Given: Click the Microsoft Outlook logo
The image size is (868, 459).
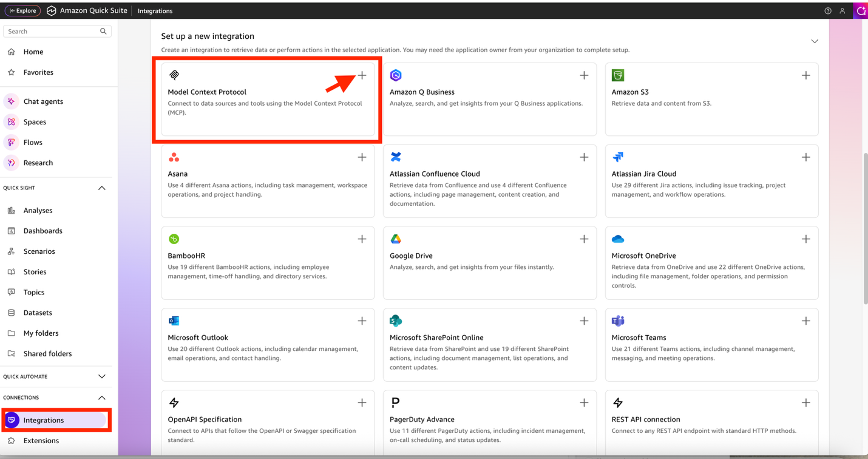Looking at the screenshot, I should (174, 321).
